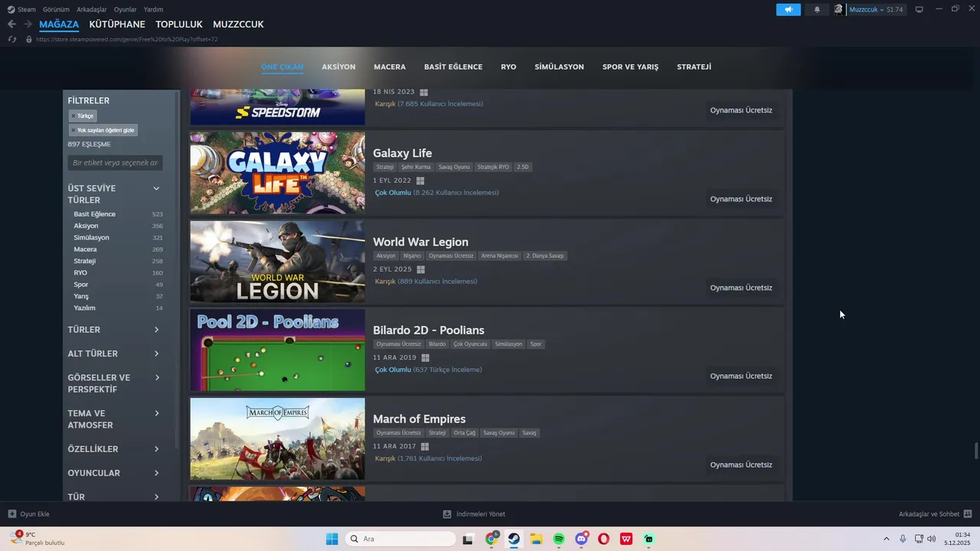Click the Windows platform icon for Galaxy Life

420,181
